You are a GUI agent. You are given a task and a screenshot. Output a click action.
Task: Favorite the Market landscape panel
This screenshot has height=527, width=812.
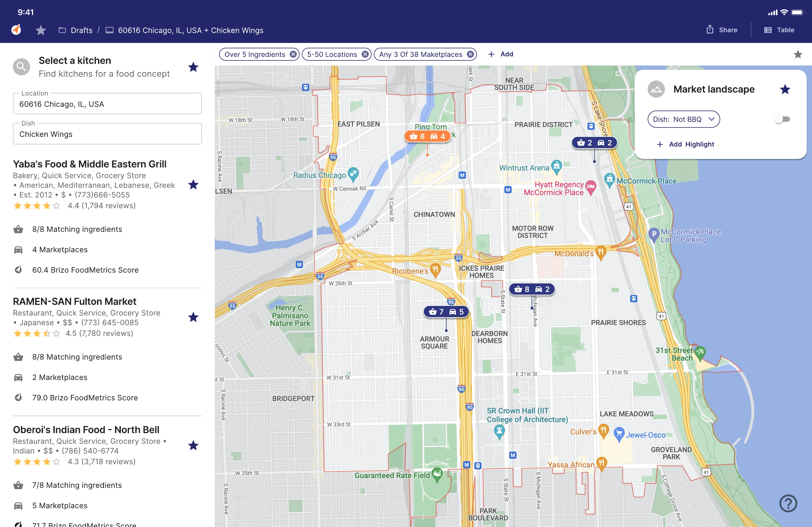pyautogui.click(x=785, y=89)
